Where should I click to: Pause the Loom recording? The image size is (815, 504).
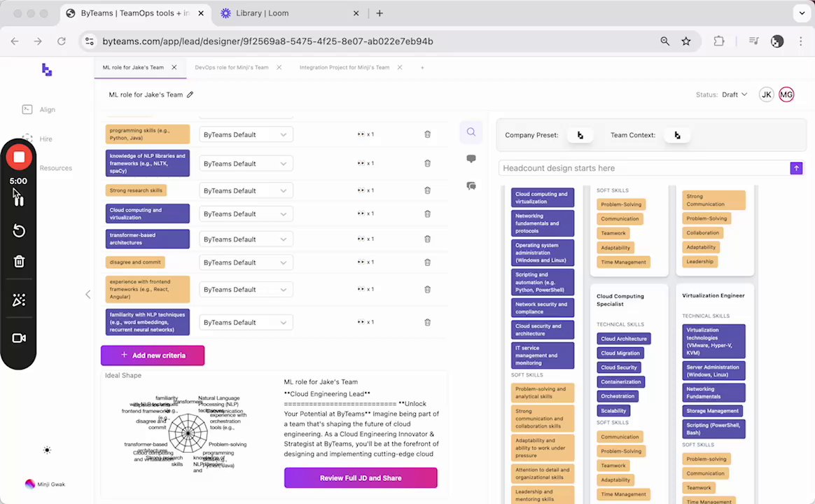coord(19,201)
